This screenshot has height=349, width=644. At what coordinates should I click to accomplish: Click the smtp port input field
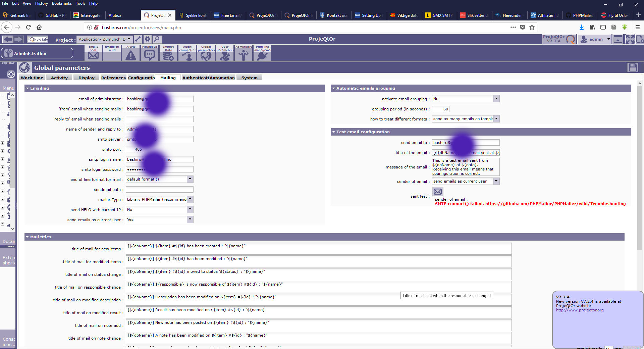pyautogui.click(x=135, y=149)
